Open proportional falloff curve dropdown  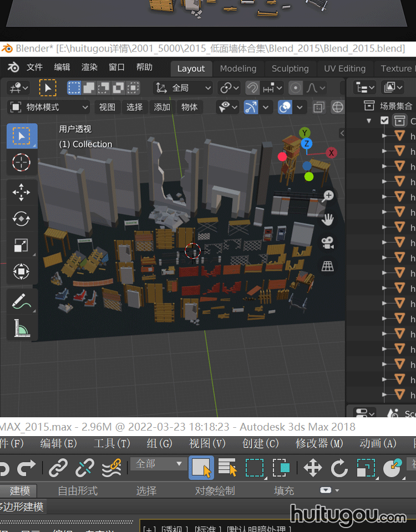pyautogui.click(x=316, y=88)
